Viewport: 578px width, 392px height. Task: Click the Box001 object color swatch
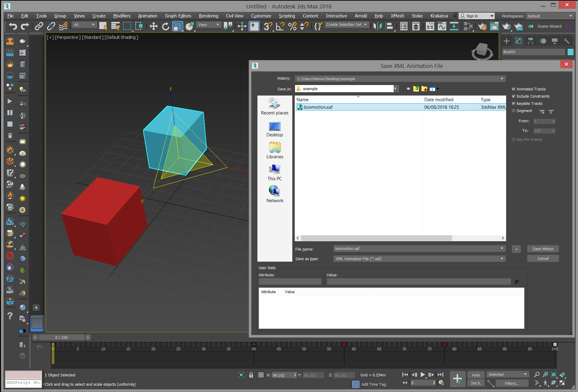pos(571,52)
